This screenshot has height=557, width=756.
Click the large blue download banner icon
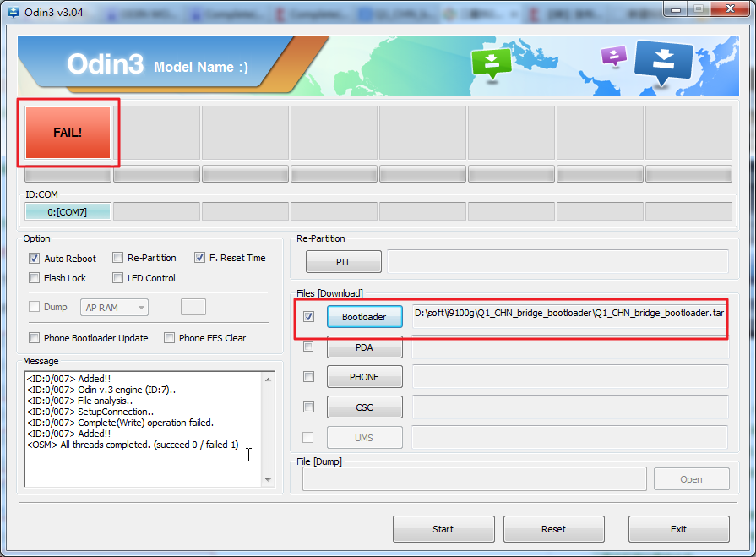point(664,63)
